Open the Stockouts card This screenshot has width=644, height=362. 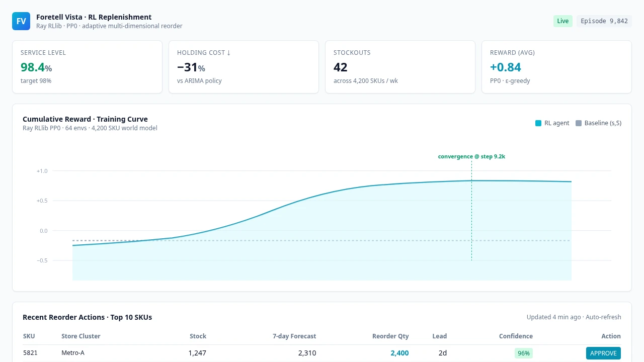click(400, 67)
